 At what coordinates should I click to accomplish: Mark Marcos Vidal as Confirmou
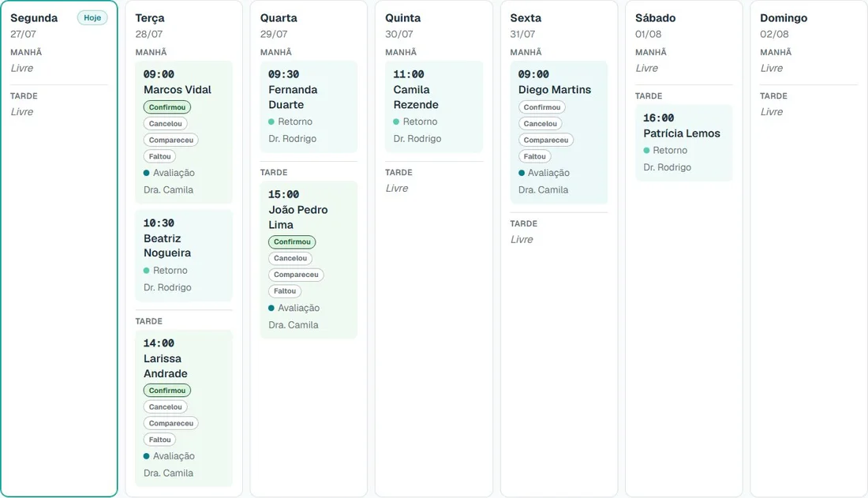coord(167,107)
